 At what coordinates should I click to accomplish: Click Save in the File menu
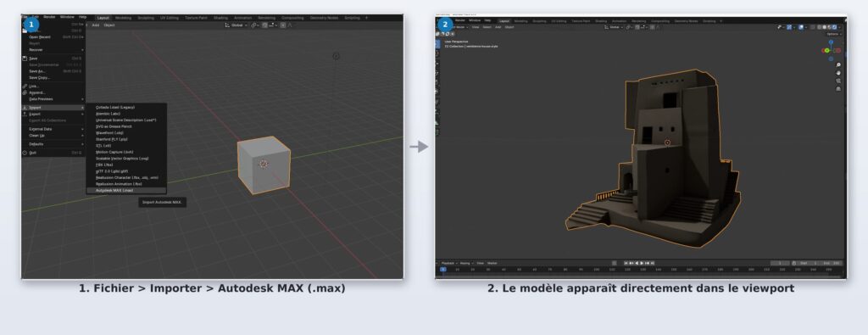coord(53,59)
